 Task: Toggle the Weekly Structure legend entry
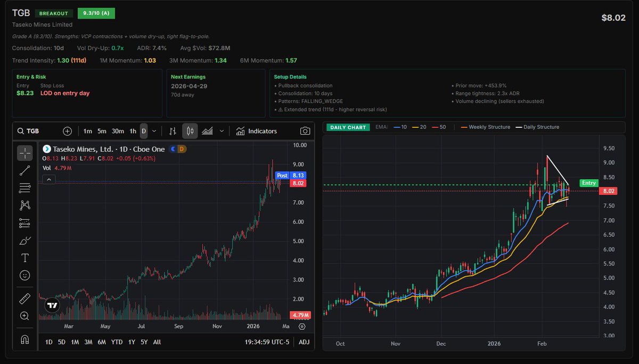click(485, 127)
